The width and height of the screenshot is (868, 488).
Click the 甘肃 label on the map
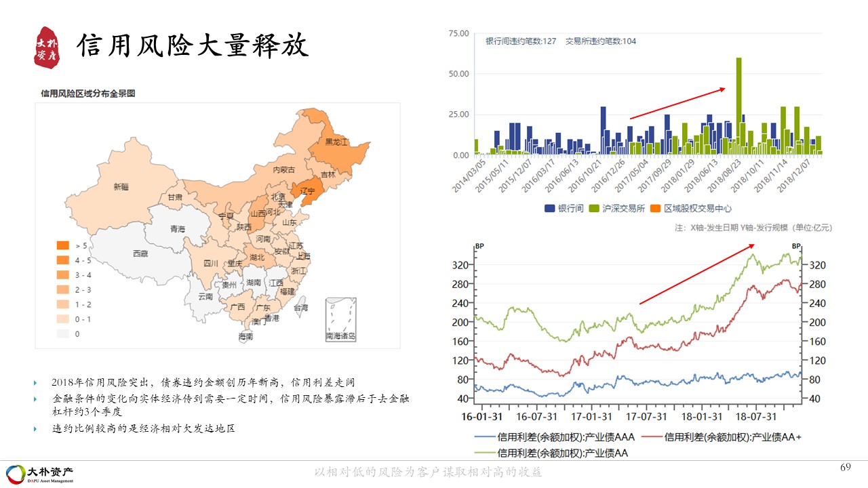coord(175,197)
